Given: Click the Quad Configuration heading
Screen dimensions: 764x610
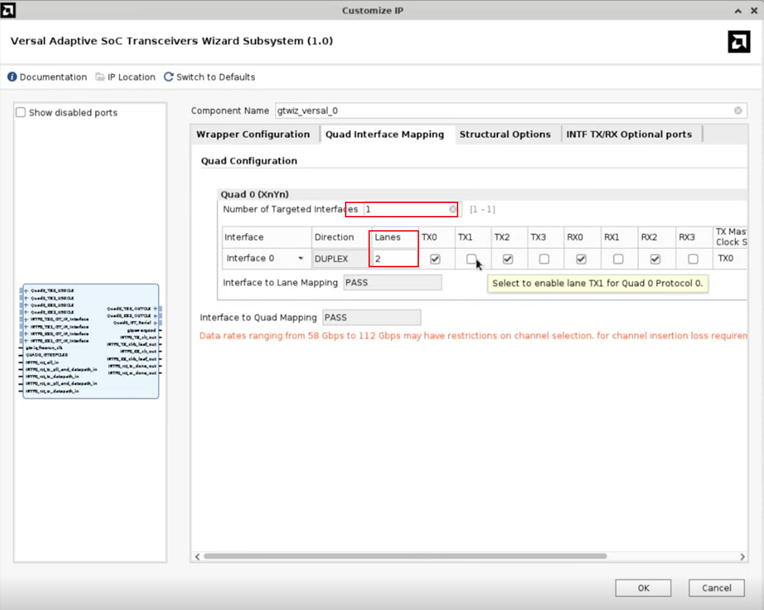Looking at the screenshot, I should pos(249,161).
